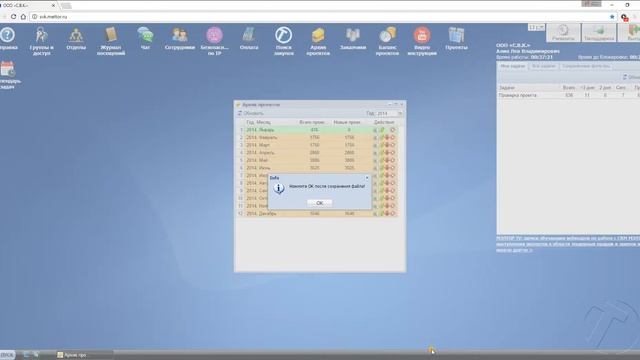Select the 2014, Июнь row

tap(317, 168)
